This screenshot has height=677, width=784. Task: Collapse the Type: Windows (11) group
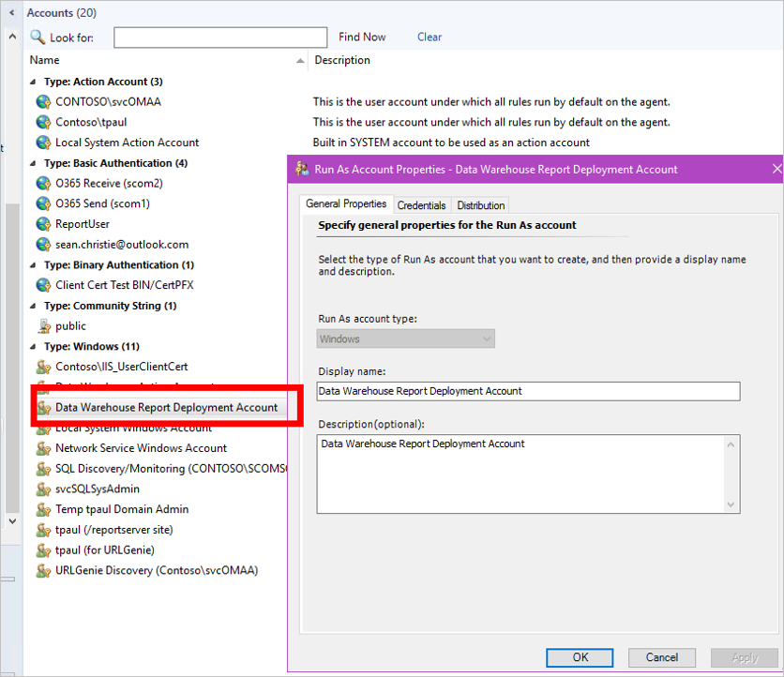[31, 346]
